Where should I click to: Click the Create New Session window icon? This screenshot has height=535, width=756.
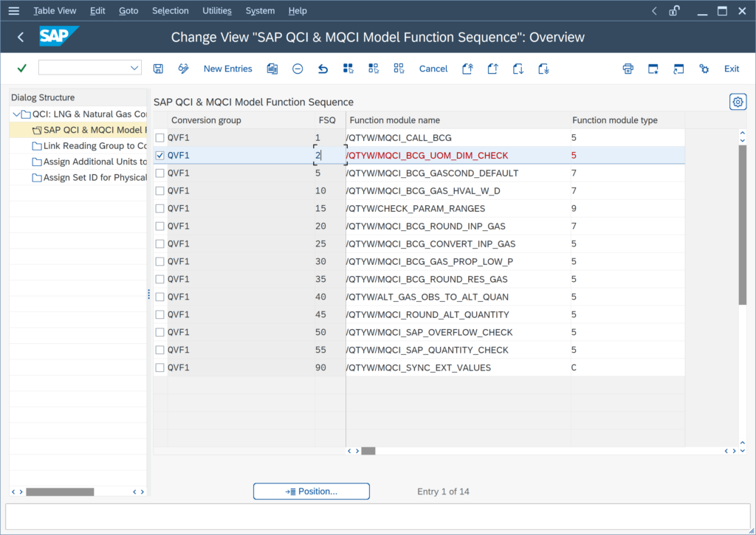[x=653, y=69]
